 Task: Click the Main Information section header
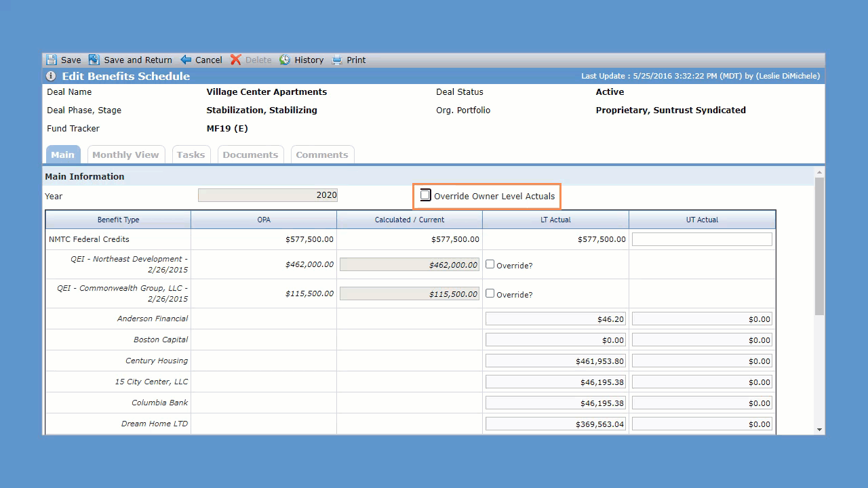pos(85,176)
